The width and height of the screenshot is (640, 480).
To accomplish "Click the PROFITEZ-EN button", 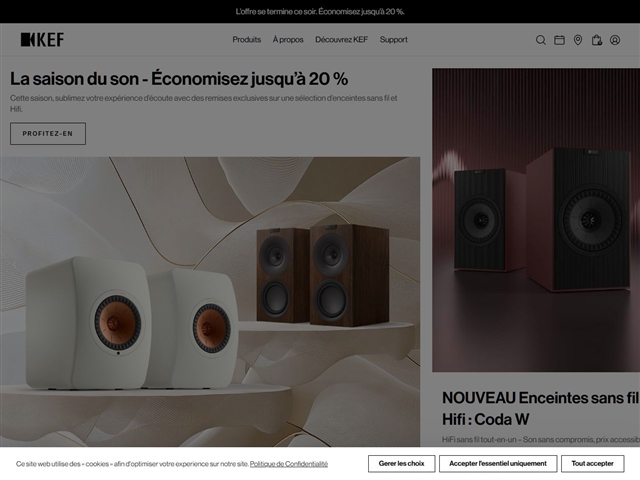I will 48,133.
